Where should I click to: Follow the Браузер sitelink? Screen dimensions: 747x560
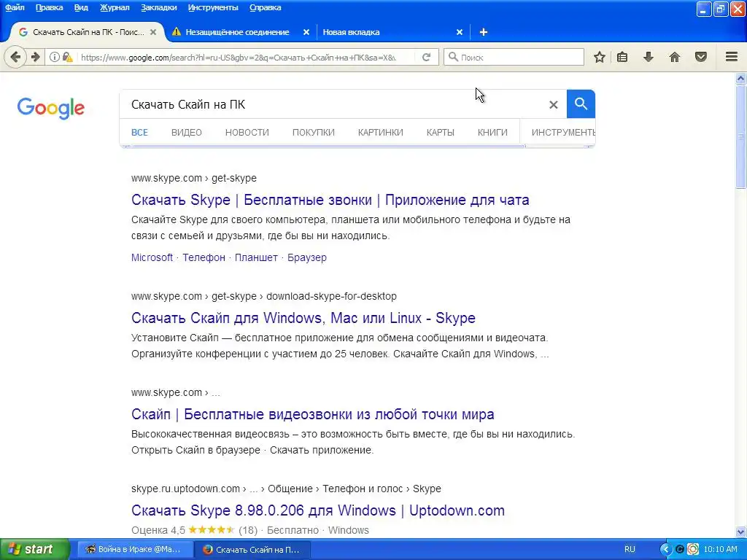(307, 257)
